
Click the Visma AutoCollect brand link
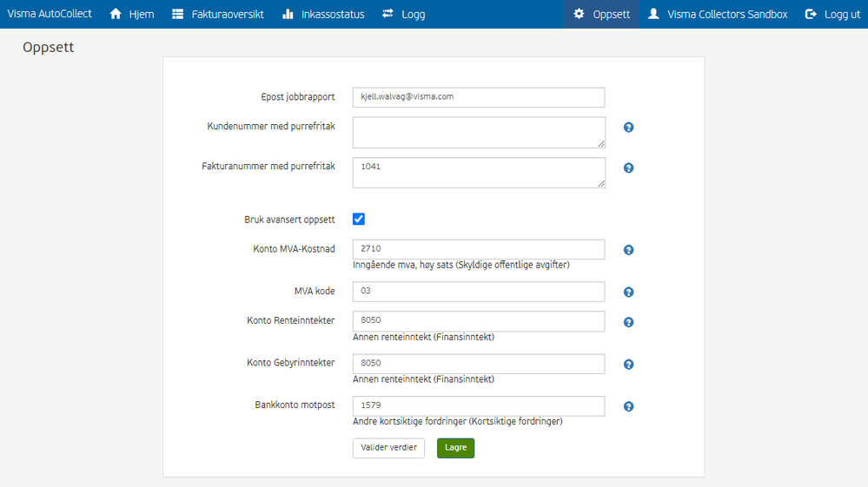(50, 14)
